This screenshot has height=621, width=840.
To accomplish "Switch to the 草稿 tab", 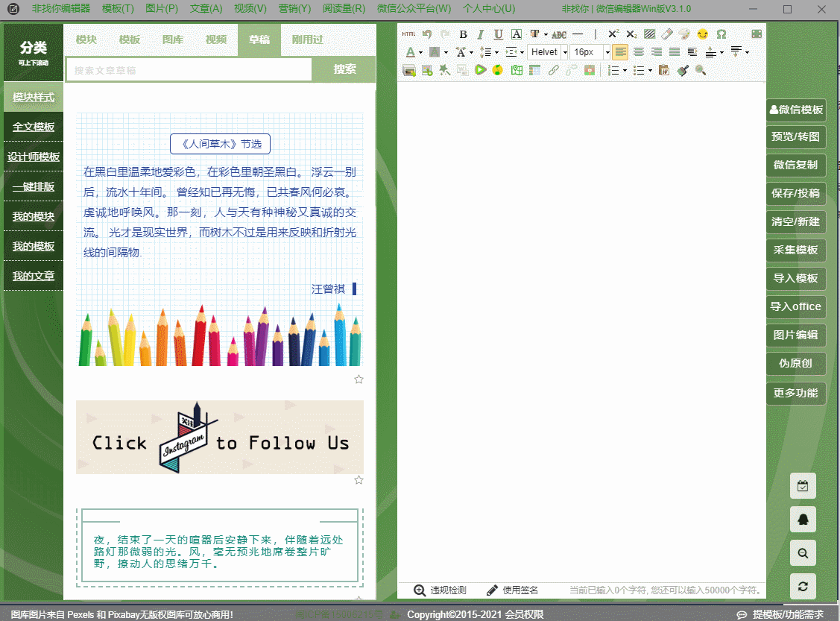I will click(x=259, y=40).
